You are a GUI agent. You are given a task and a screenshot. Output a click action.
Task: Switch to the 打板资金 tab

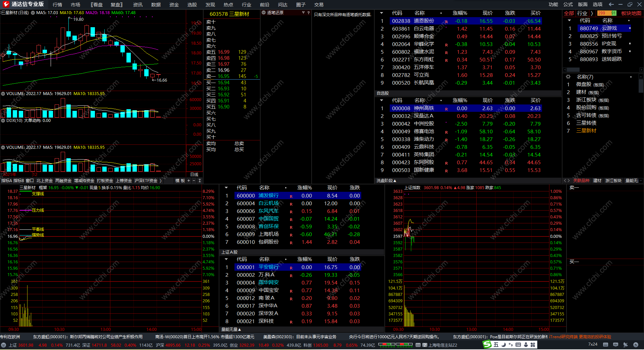(105, 181)
